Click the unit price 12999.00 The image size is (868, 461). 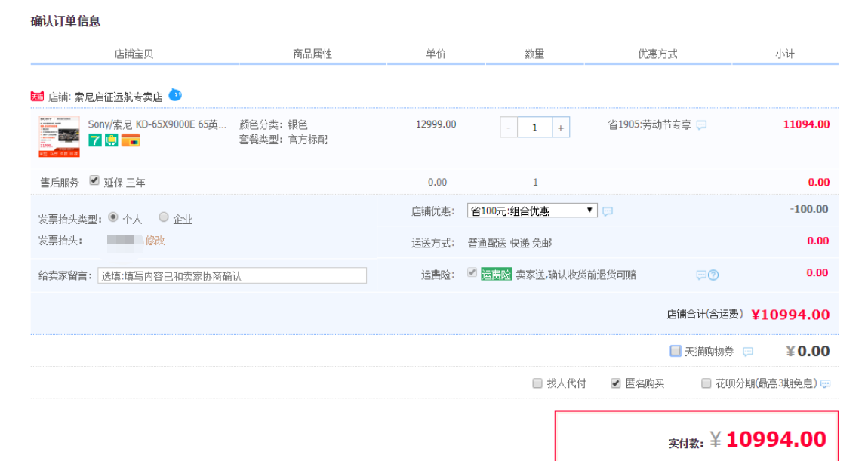pos(436,124)
